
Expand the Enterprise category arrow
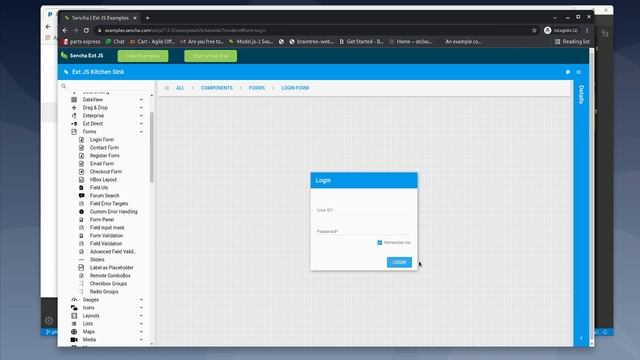(141, 116)
